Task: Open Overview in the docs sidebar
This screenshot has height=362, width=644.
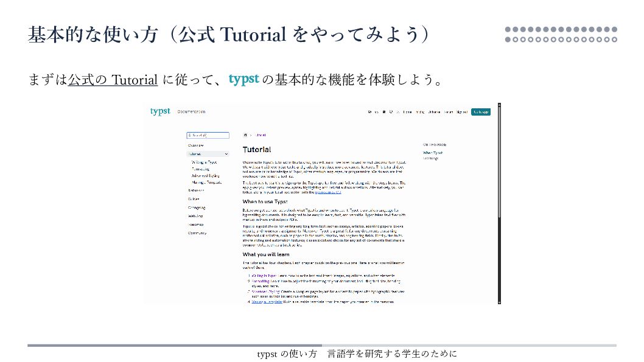Action: [196, 145]
